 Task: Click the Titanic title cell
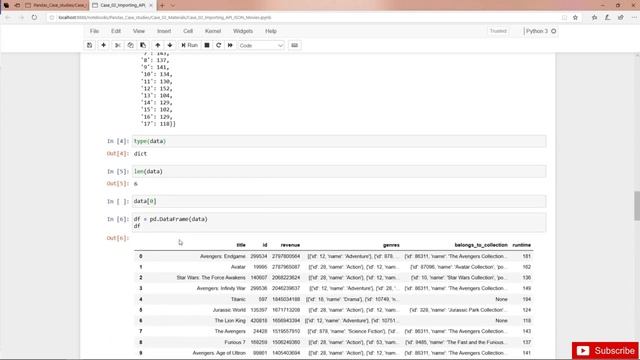(238, 299)
